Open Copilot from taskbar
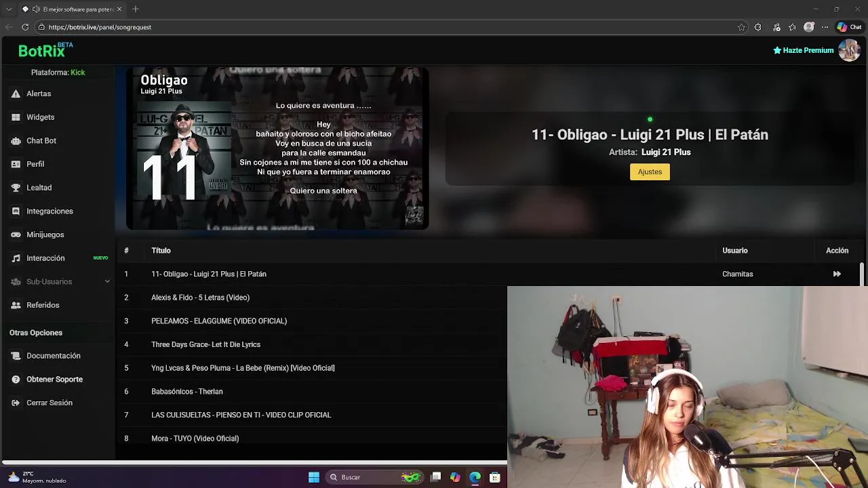The image size is (868, 488). tap(455, 477)
